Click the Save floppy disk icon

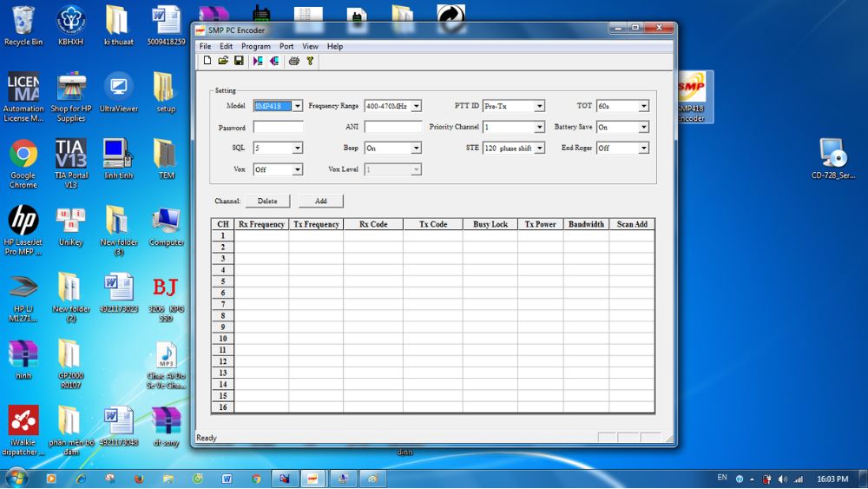[x=239, y=61]
